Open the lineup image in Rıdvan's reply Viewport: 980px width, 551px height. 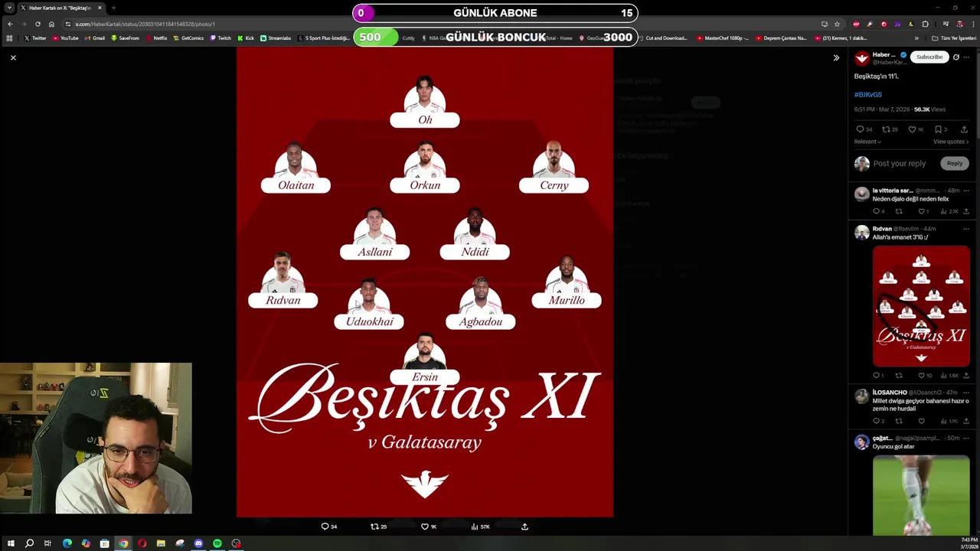pos(921,305)
